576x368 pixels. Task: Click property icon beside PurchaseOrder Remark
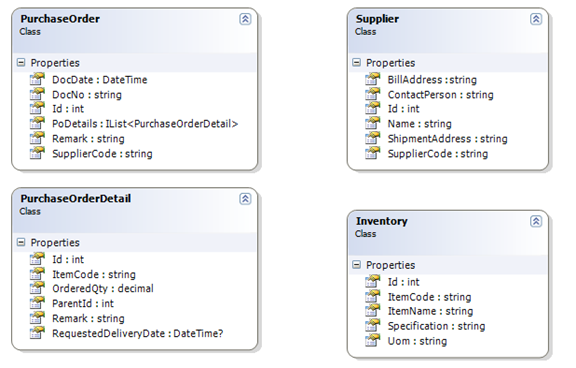coord(37,138)
